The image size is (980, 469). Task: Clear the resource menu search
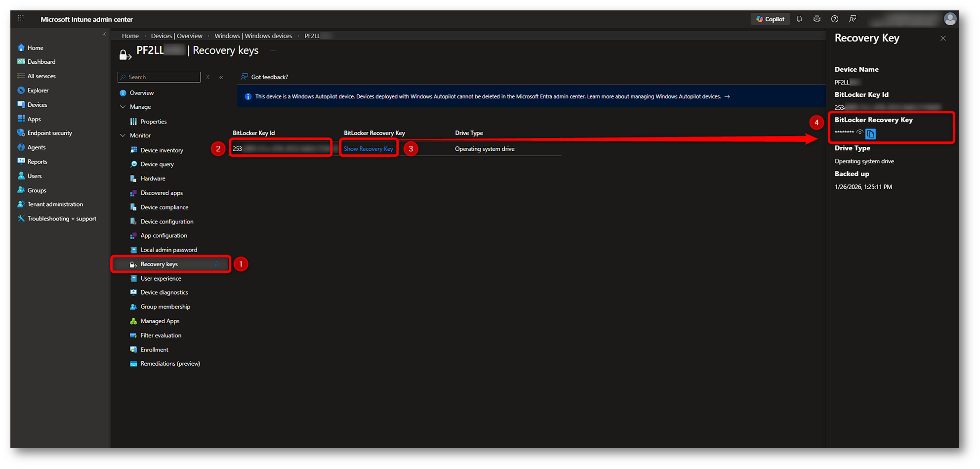tap(208, 77)
